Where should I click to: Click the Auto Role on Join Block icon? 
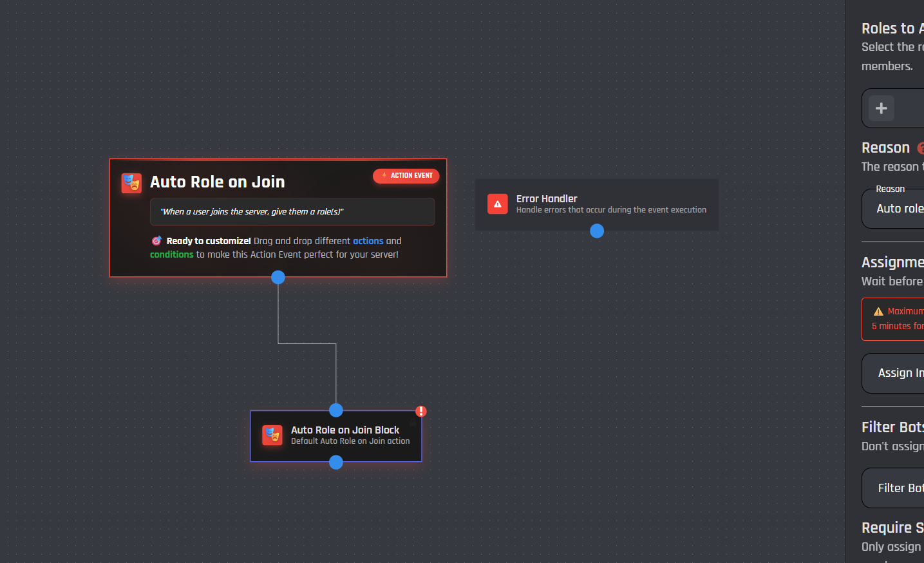(272, 435)
